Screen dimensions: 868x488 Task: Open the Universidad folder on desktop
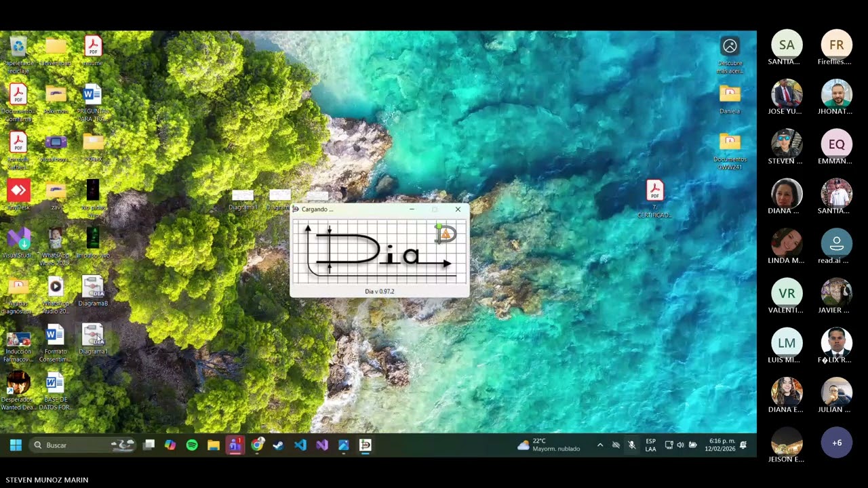56,52
